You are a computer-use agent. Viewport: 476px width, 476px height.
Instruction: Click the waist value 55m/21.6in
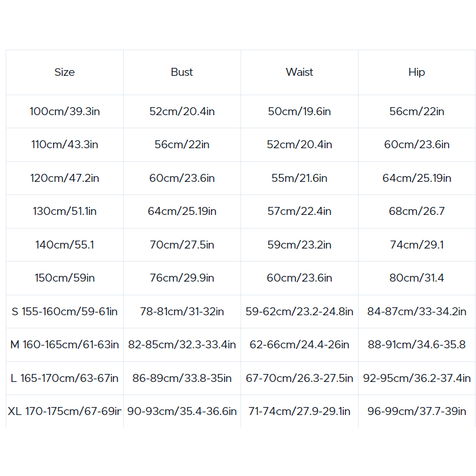299,178
